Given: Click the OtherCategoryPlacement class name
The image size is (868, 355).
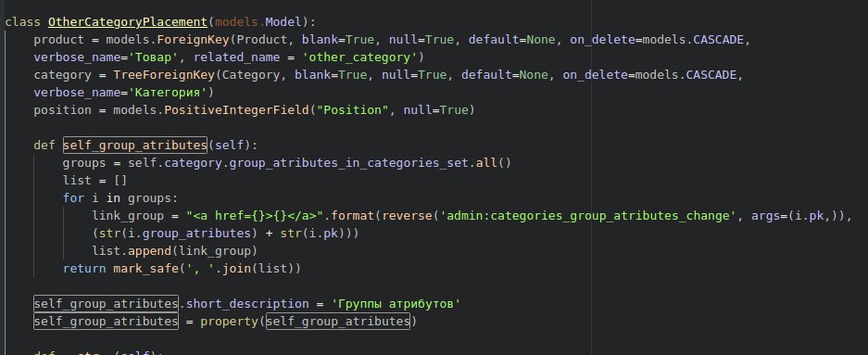Looking at the screenshot, I should 127,22.
